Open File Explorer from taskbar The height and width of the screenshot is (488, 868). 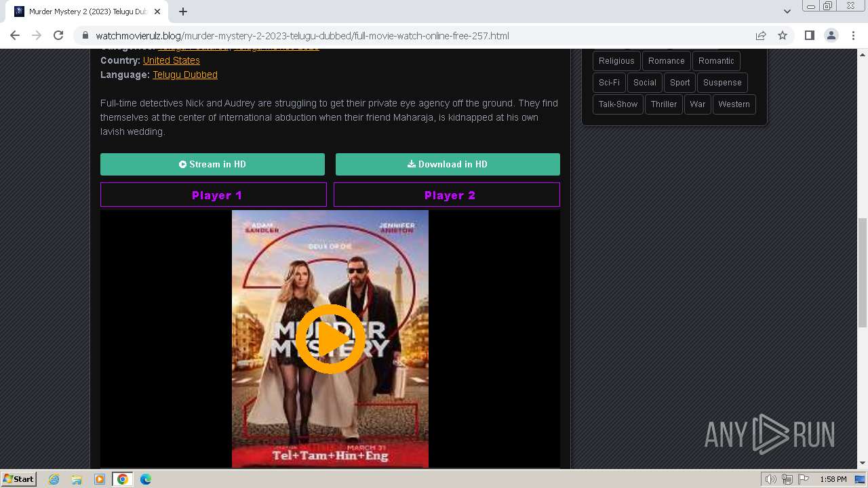point(77,479)
